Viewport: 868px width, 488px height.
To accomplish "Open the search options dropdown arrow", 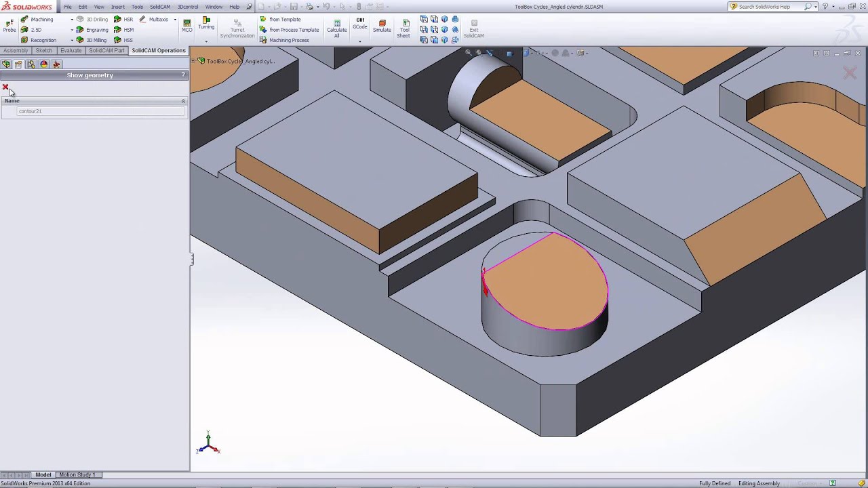I will [x=814, y=7].
